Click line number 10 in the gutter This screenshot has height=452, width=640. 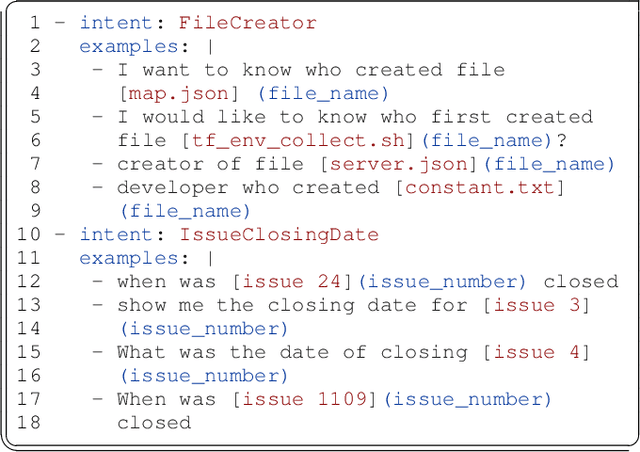pos(28,234)
